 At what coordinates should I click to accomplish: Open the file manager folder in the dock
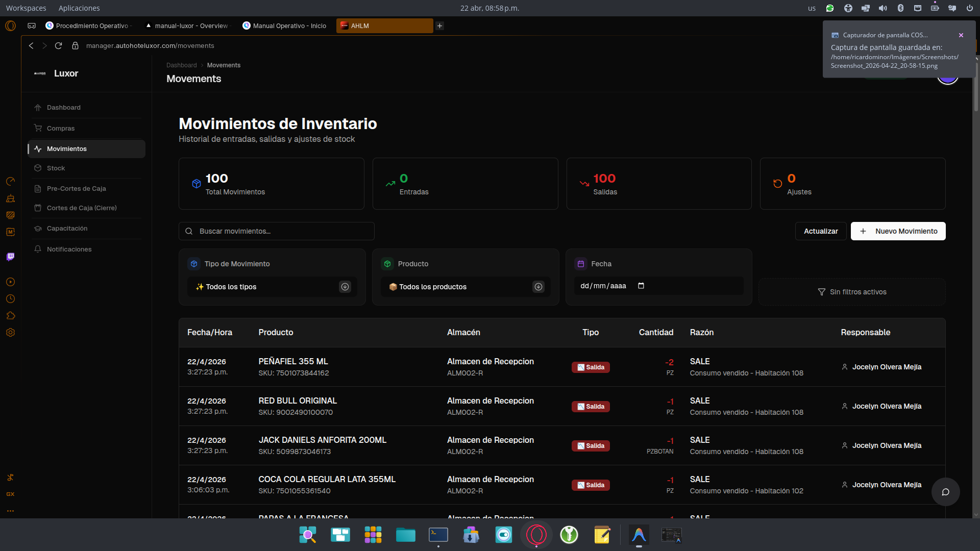(x=406, y=535)
